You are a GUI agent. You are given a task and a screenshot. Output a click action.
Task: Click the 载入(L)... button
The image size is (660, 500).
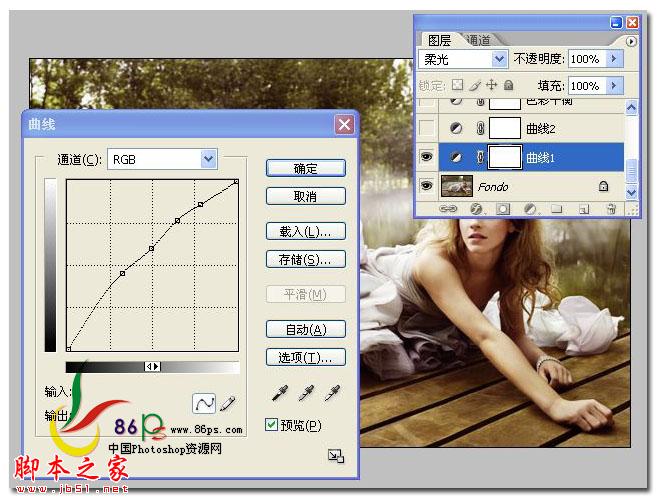coord(306,231)
